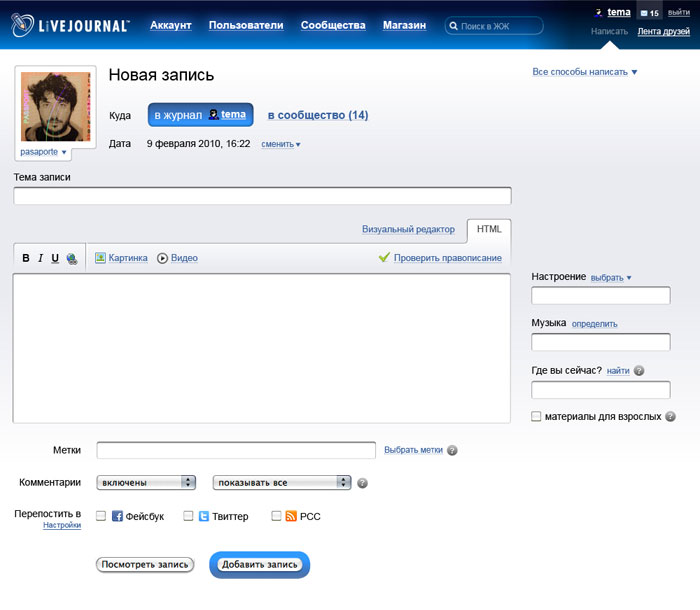Run the Проверить правописание spell check
Image resolution: width=700 pixels, height=610 pixels.
384,258
